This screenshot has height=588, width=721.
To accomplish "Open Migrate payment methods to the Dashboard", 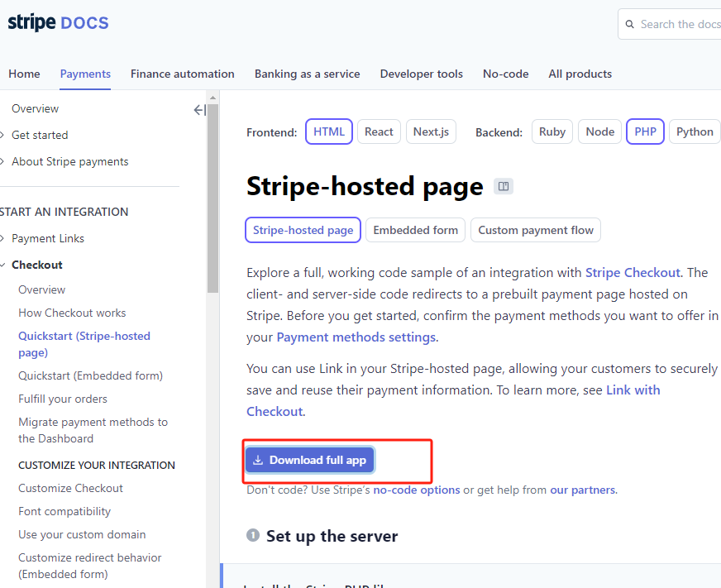I will click(x=93, y=430).
